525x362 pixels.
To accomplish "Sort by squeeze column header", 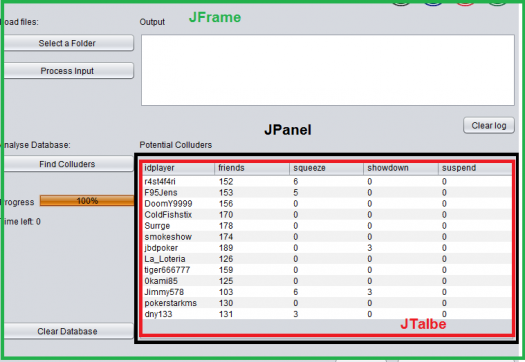I will pos(326,168).
